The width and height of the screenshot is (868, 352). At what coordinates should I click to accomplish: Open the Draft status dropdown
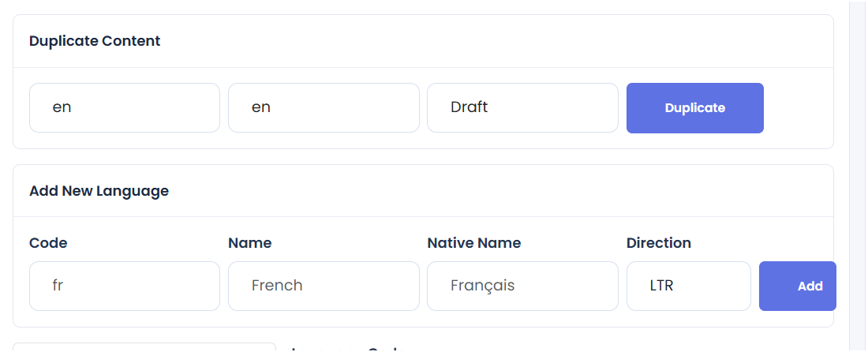click(522, 108)
